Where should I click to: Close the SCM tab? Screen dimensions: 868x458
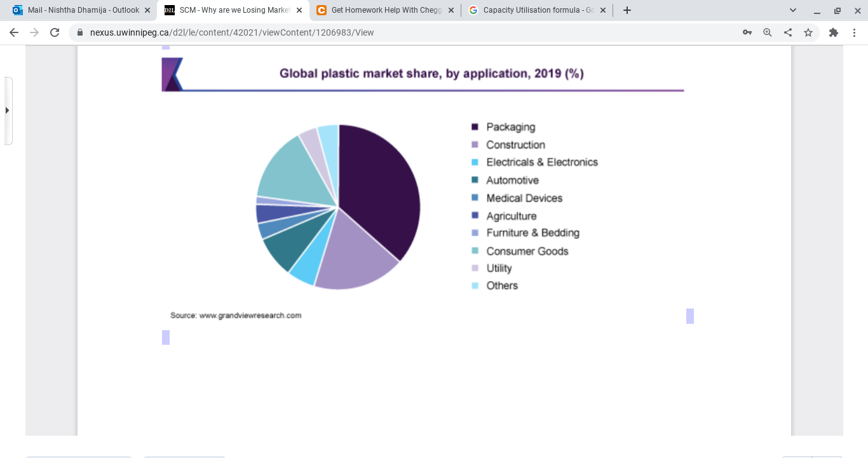click(299, 10)
